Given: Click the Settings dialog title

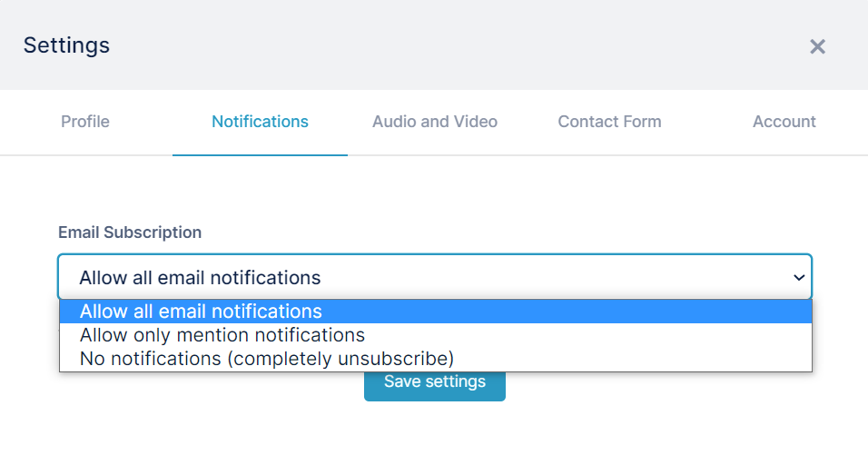Looking at the screenshot, I should [x=66, y=45].
